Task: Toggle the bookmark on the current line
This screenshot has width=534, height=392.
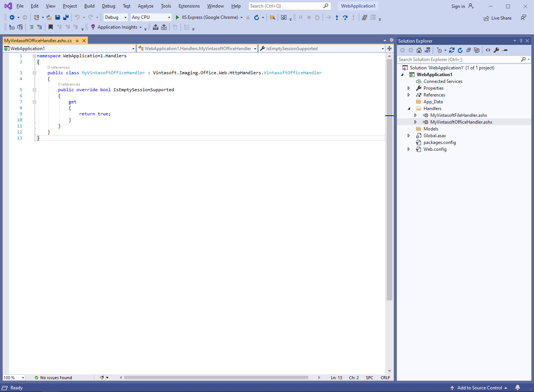Action: tap(50, 27)
